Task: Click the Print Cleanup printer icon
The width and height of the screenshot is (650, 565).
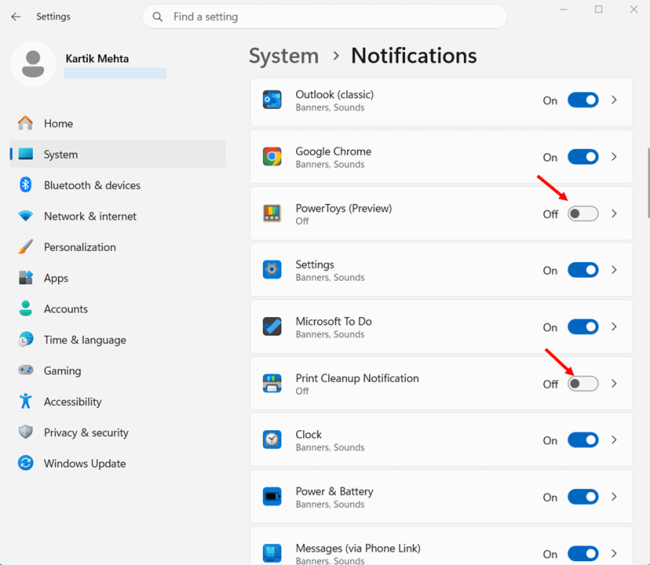Action: pos(272,383)
